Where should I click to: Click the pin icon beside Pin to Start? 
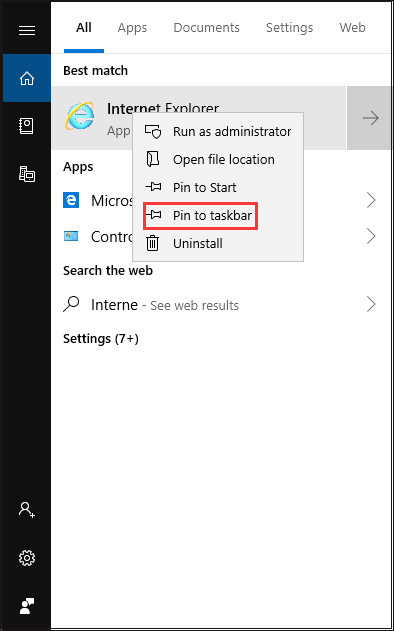tap(153, 187)
